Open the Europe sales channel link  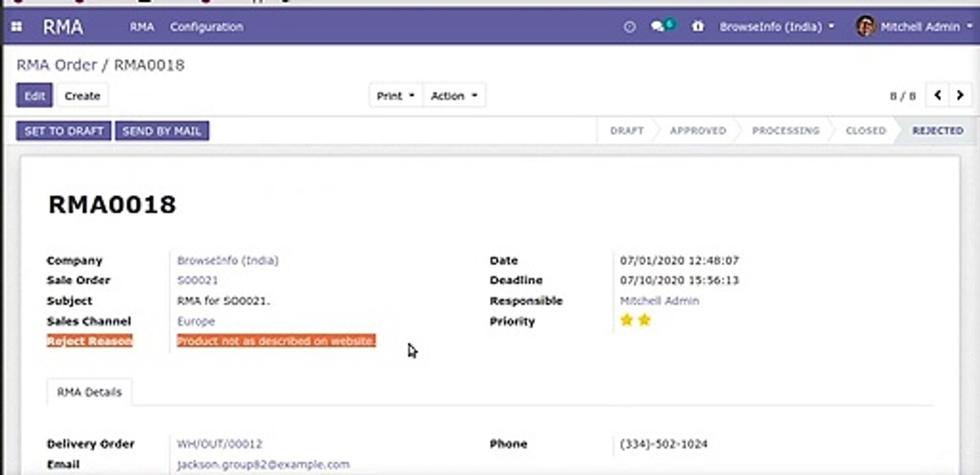tap(196, 321)
